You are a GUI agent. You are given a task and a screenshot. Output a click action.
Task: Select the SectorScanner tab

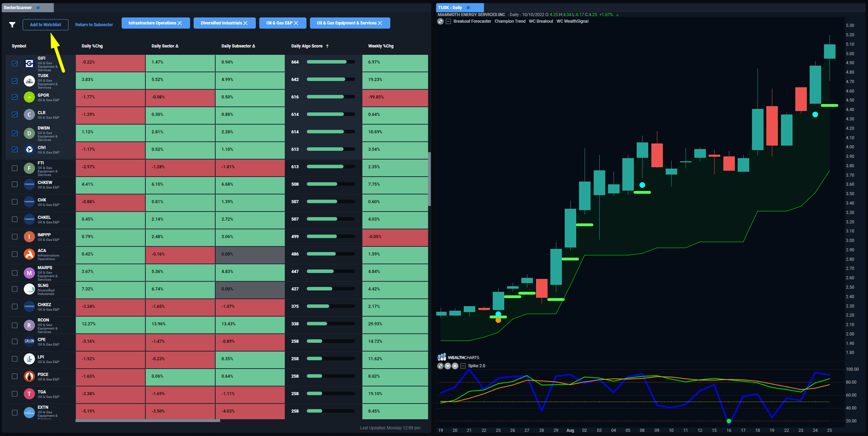coord(28,8)
